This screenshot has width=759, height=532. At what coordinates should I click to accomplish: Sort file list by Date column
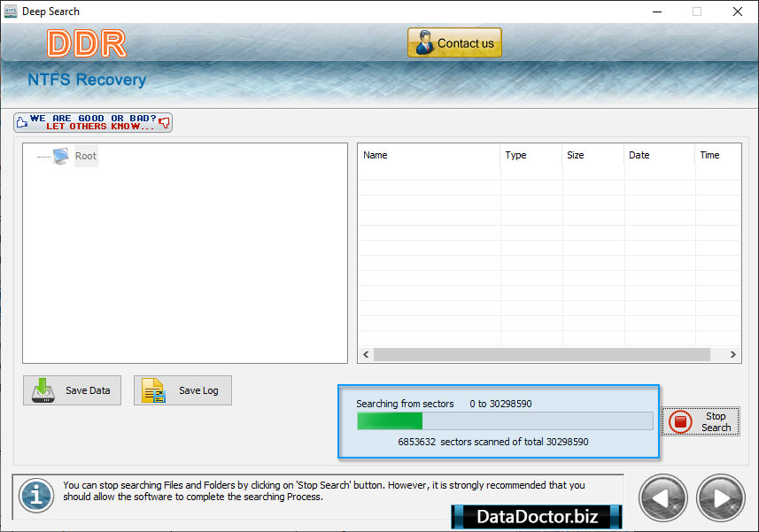[x=659, y=155]
